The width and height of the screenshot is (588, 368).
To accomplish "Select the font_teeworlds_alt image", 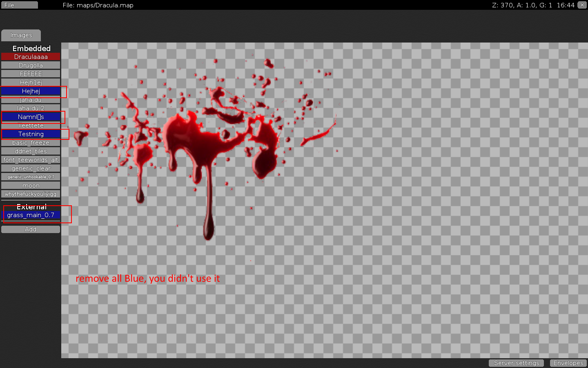I will pos(31,159).
